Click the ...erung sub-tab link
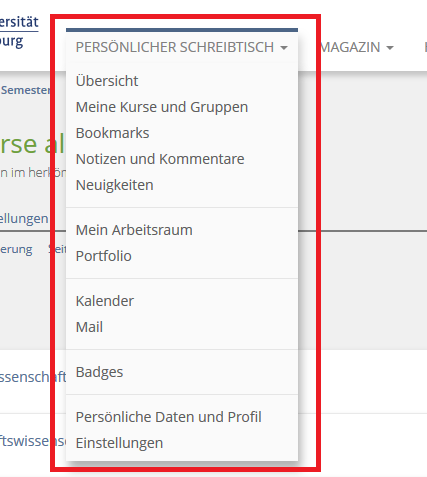427x477 pixels. [x=16, y=249]
